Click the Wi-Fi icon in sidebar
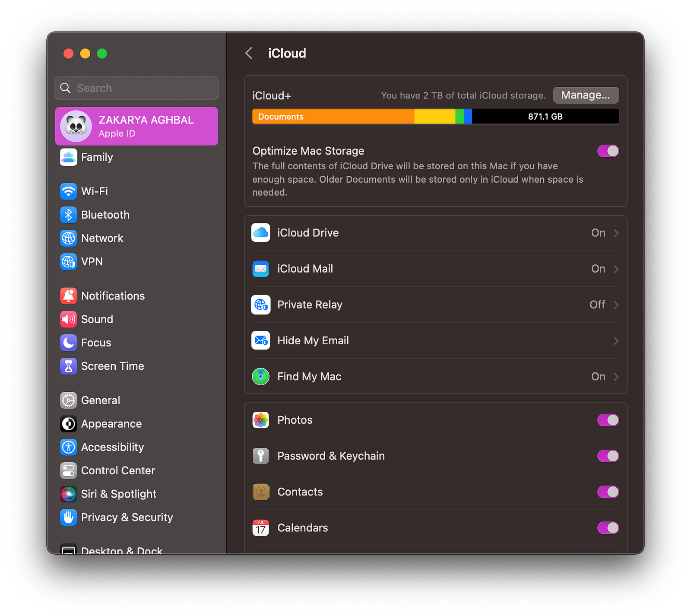 [68, 191]
